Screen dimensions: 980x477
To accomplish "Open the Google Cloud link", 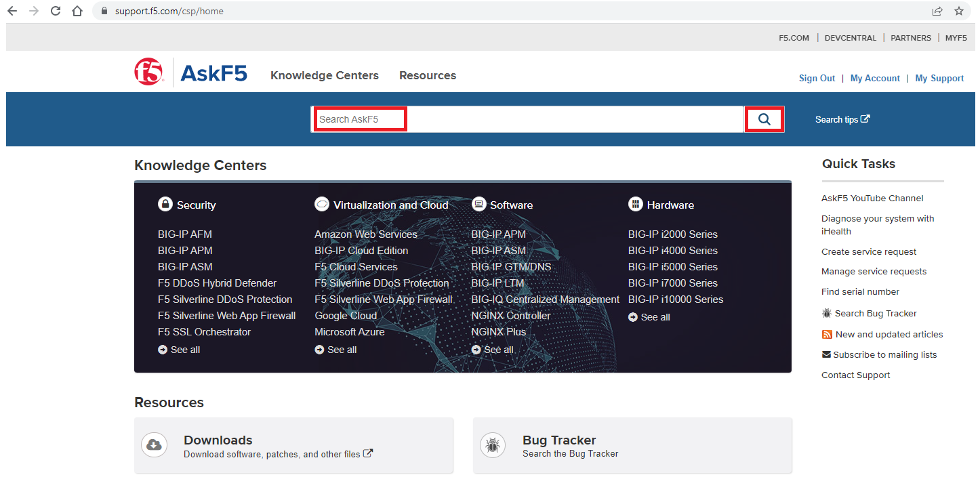I will pos(346,315).
